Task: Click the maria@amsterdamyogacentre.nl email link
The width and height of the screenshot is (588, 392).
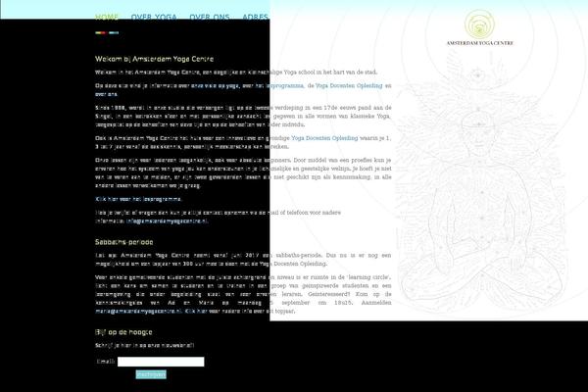Action: point(138,311)
